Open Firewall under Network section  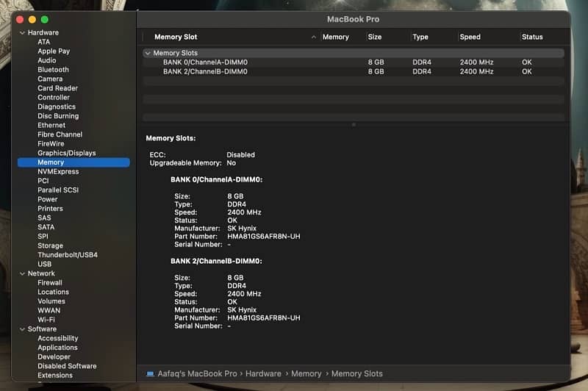[49, 283]
